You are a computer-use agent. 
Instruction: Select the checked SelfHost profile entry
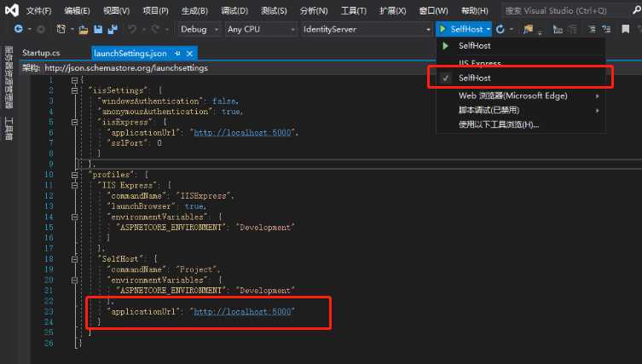tap(520, 78)
